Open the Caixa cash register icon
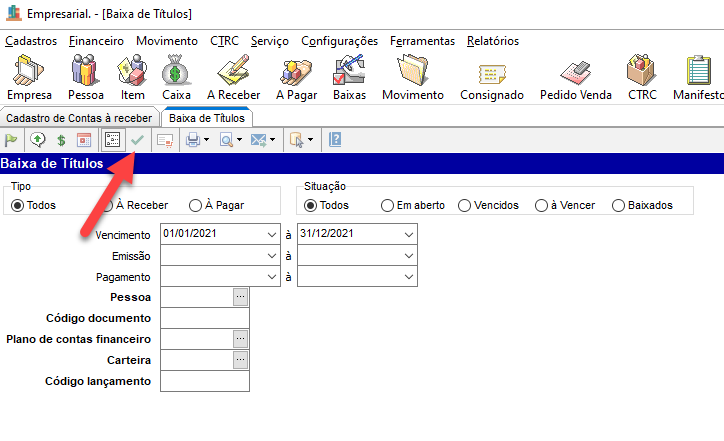 click(x=176, y=77)
